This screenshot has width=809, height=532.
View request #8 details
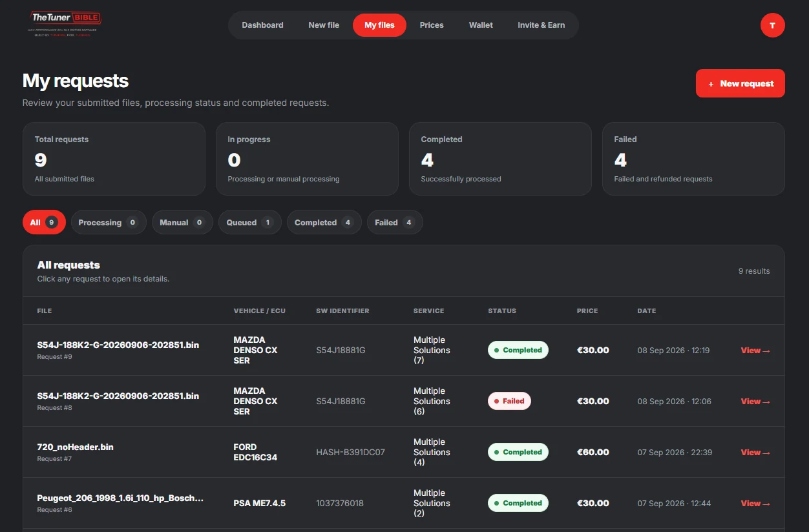755,402
